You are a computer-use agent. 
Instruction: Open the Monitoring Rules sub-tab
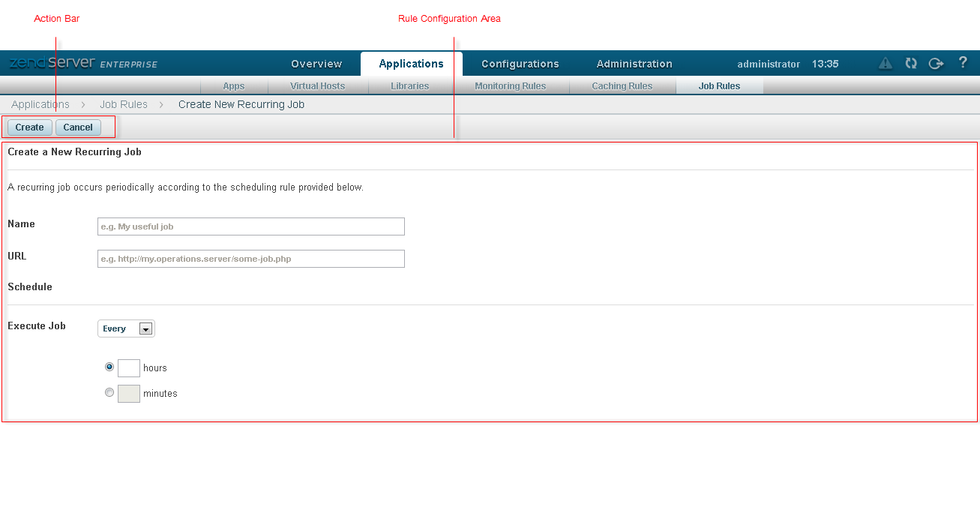[x=510, y=86]
